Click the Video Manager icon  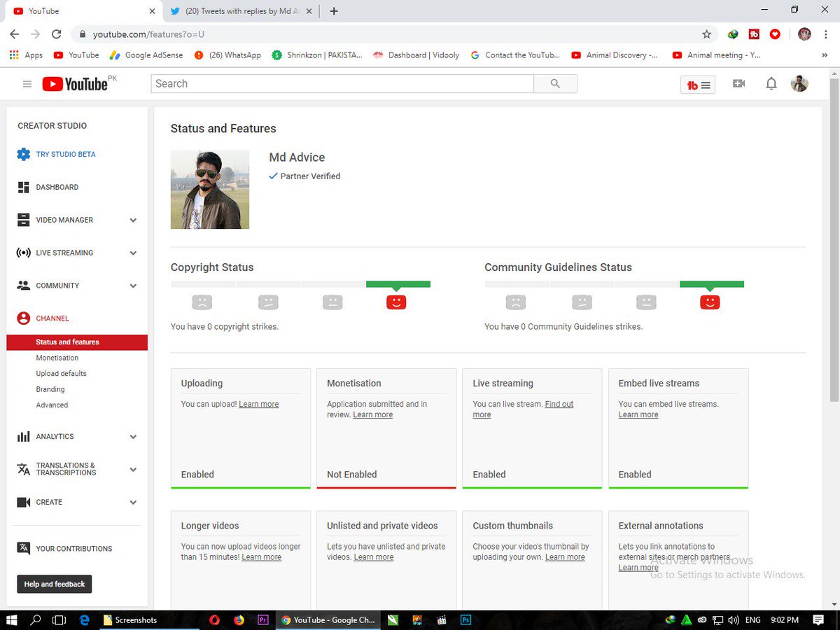click(x=23, y=220)
